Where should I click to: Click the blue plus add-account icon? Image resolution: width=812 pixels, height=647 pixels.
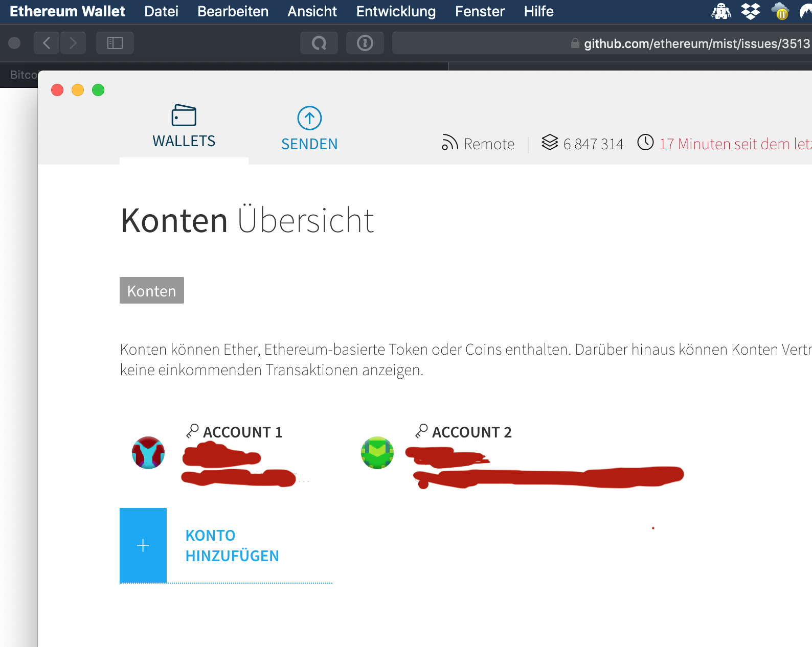[143, 545]
